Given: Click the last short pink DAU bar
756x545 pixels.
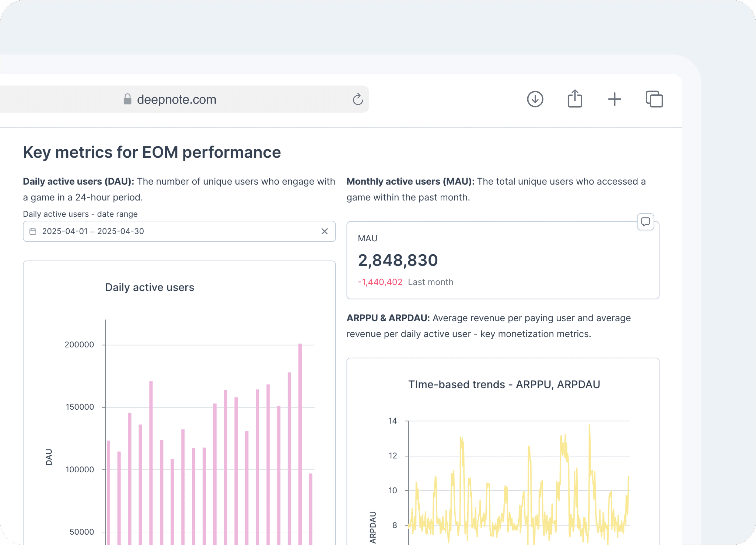Looking at the screenshot, I should point(311,510).
